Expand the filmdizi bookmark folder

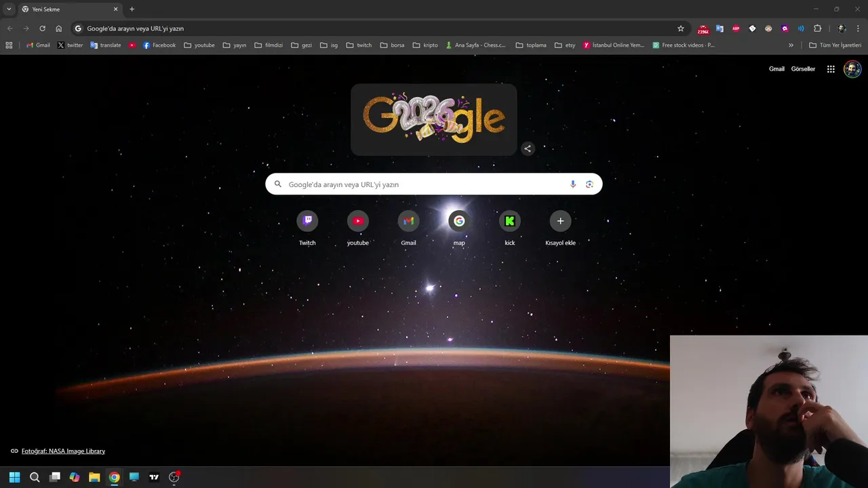tap(269, 45)
